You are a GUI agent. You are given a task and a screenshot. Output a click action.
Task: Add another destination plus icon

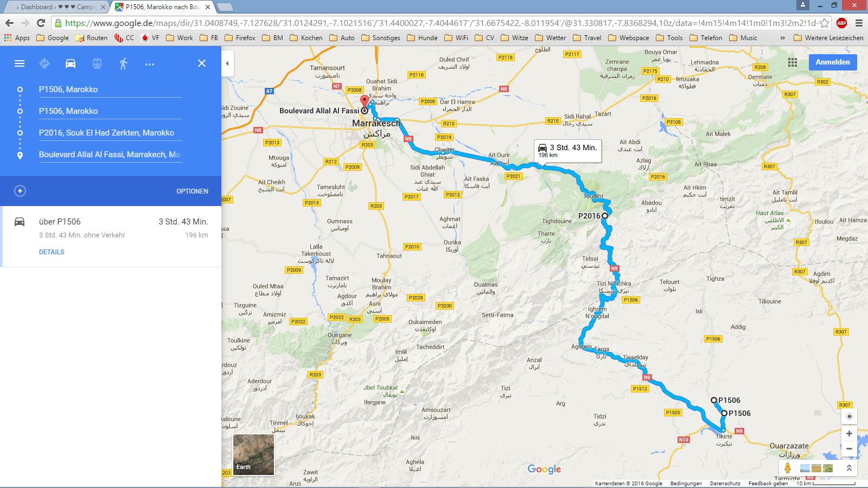tap(20, 191)
